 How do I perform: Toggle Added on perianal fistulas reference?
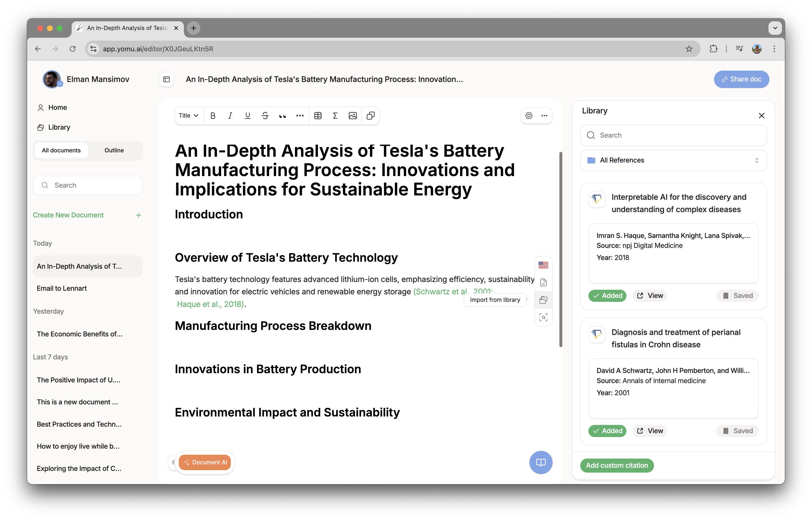click(x=607, y=431)
